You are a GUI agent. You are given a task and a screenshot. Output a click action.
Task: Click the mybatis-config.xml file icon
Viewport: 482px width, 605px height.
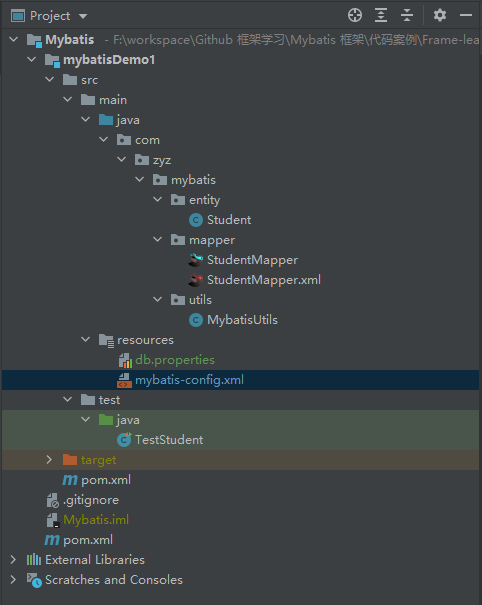(x=124, y=380)
